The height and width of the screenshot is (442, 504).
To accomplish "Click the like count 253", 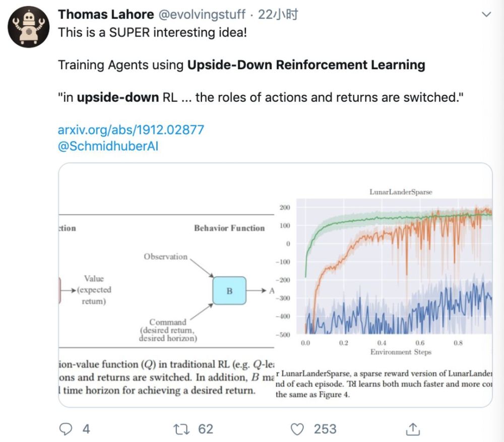I will pyautogui.click(x=325, y=429).
